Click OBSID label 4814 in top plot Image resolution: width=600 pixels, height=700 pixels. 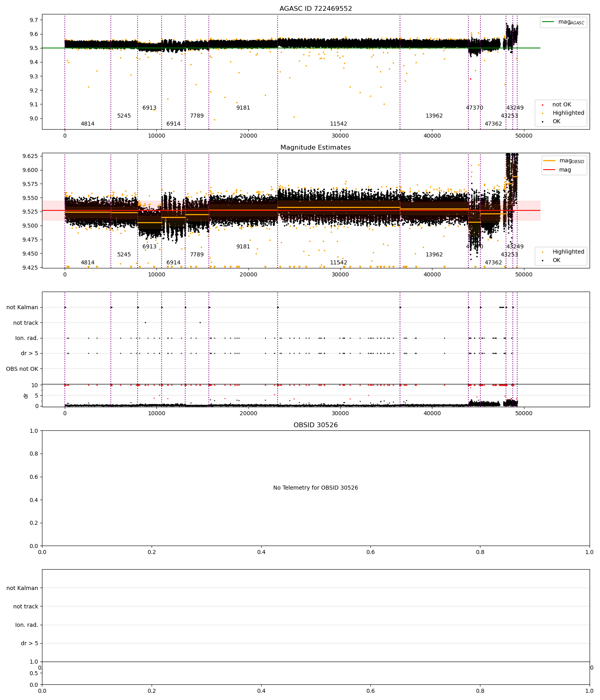(88, 124)
